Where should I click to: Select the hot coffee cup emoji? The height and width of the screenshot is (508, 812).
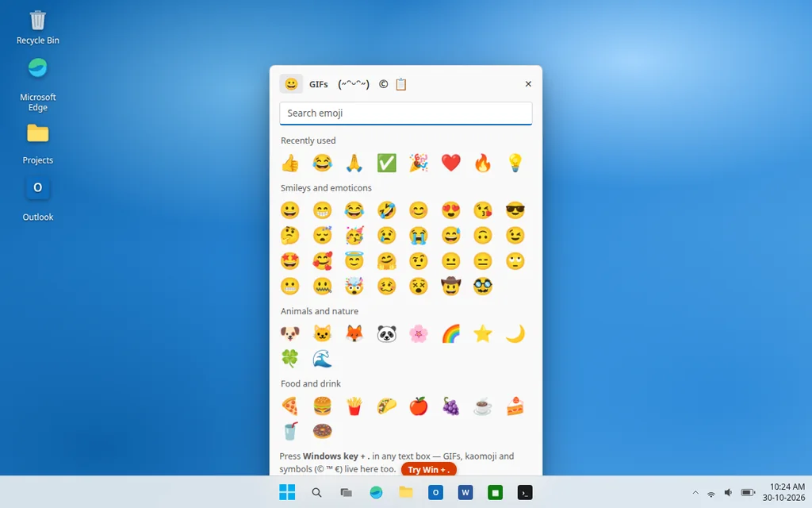[x=483, y=406]
